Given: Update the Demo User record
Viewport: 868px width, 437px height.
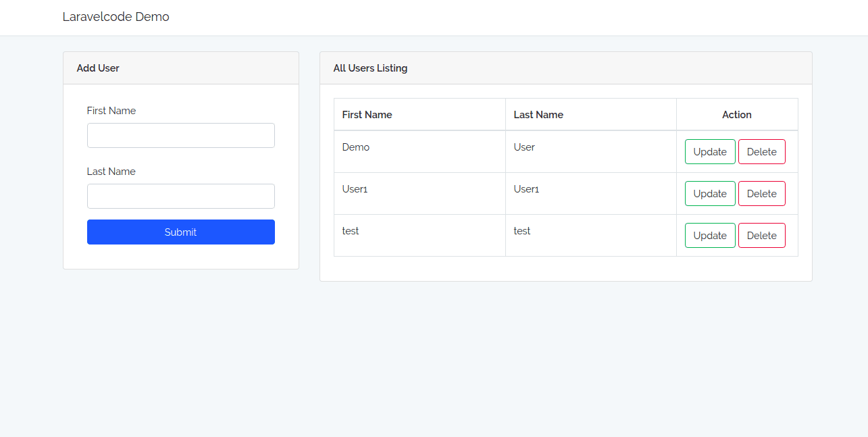Looking at the screenshot, I should click(x=710, y=151).
